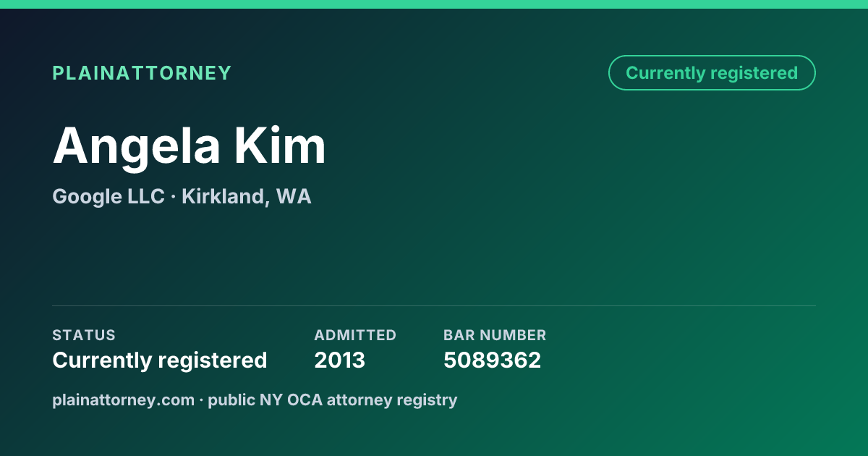Select the last name Kim in heading
The height and width of the screenshot is (456, 868).
280,145
